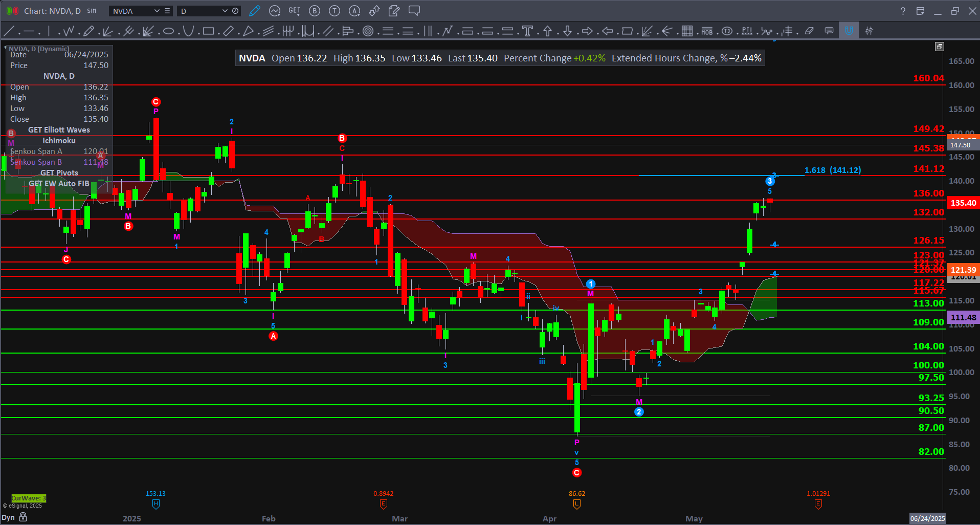Click the GET Elliott Waves legend label
Viewport: 980px width, 525px height.
[59, 130]
